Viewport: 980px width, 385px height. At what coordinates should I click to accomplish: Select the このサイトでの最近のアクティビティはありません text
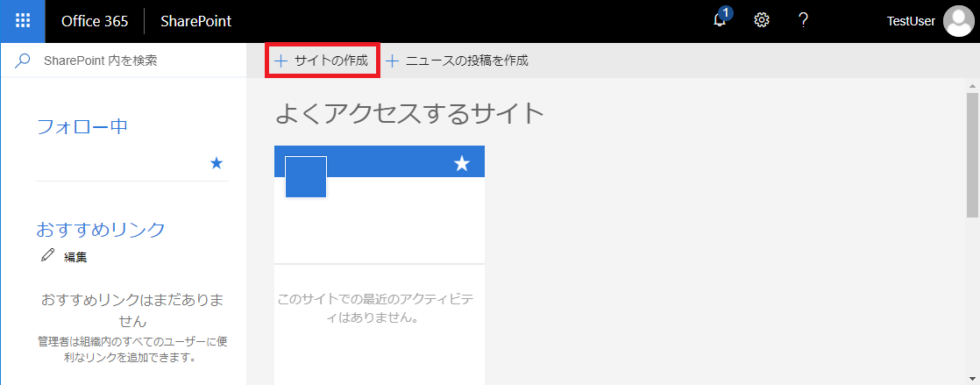[376, 308]
